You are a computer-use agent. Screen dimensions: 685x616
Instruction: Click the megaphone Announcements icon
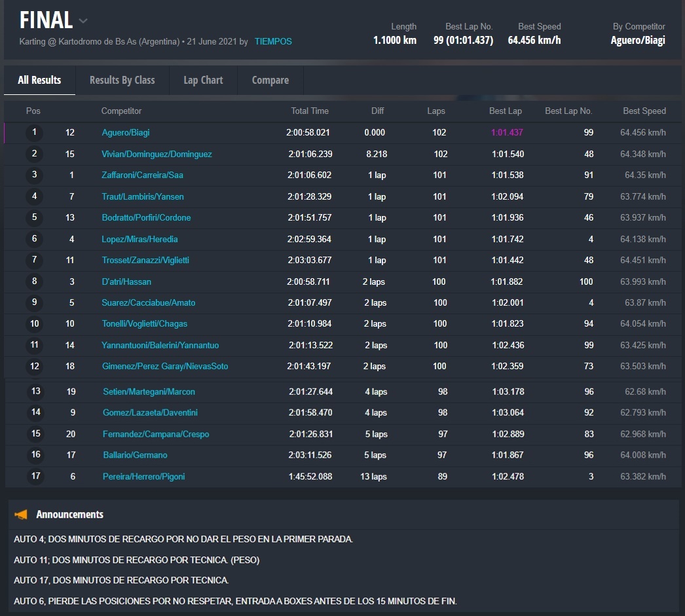coord(21,515)
